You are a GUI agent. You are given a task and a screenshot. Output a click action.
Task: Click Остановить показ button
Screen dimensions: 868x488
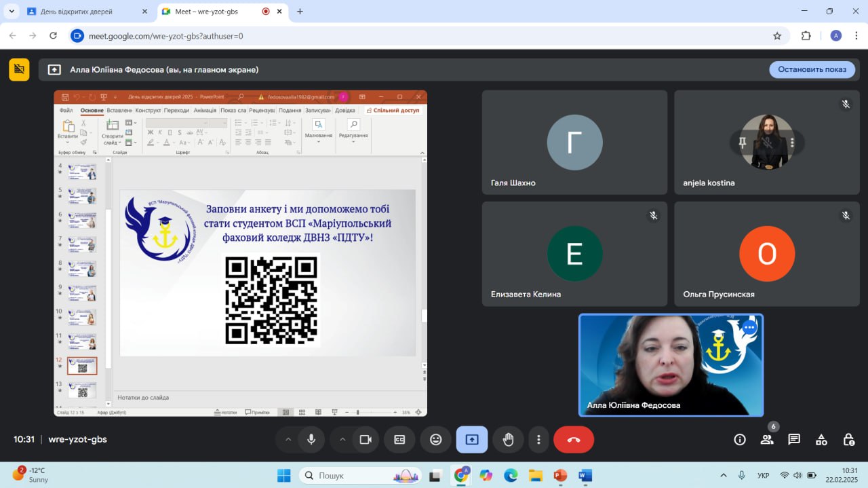pos(812,69)
